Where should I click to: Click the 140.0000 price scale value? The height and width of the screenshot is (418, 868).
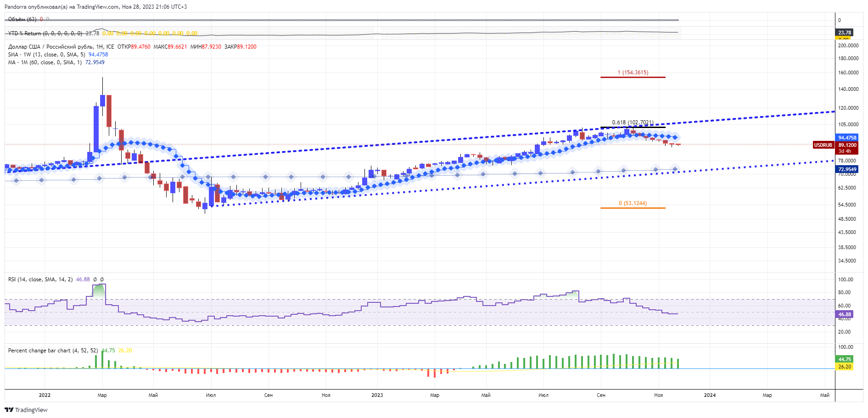[848, 89]
